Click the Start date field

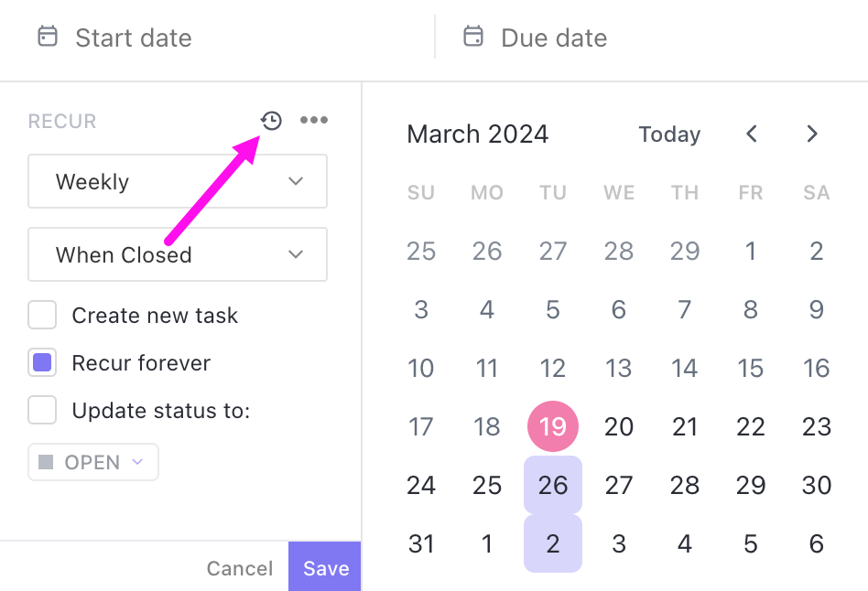pyautogui.click(x=134, y=38)
